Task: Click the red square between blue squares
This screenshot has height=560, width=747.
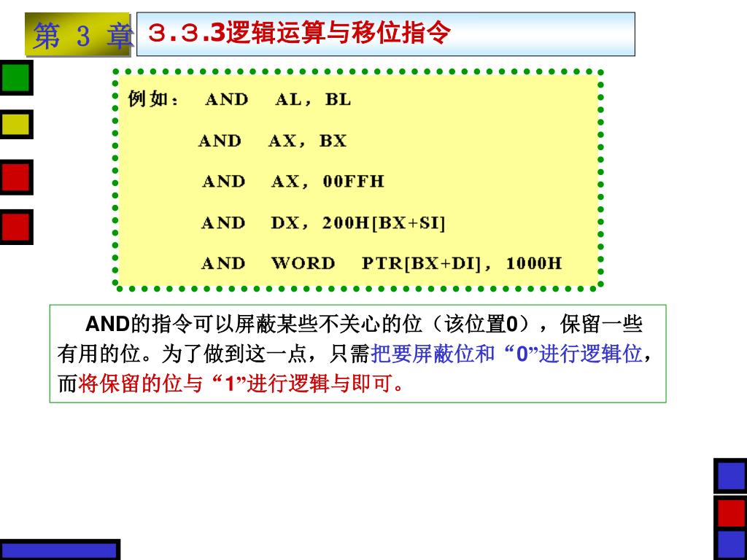Action: (x=731, y=513)
